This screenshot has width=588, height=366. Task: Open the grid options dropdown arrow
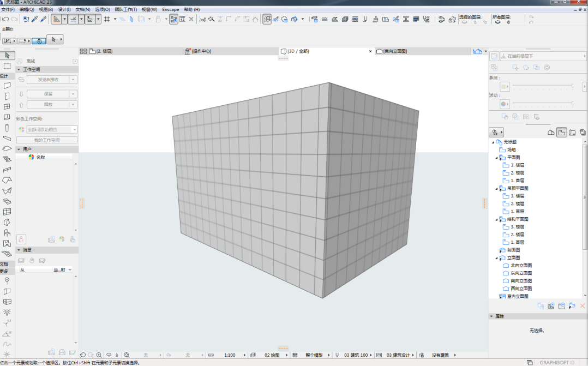point(115,19)
